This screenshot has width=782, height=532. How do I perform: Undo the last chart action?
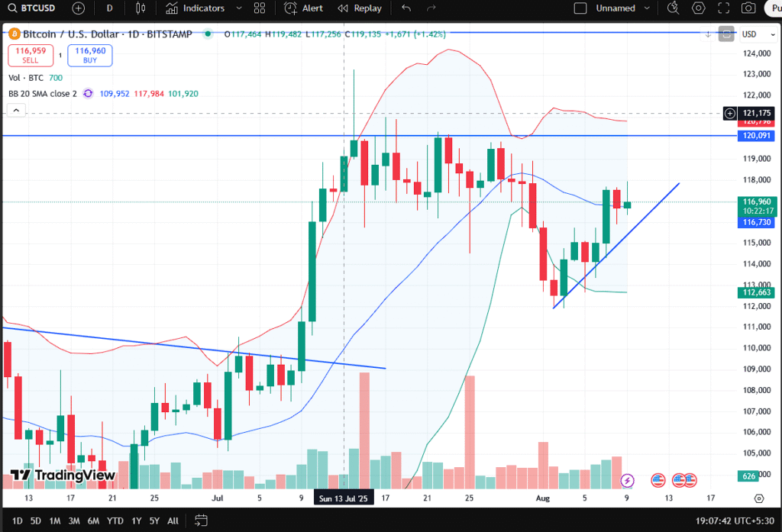pos(406,8)
